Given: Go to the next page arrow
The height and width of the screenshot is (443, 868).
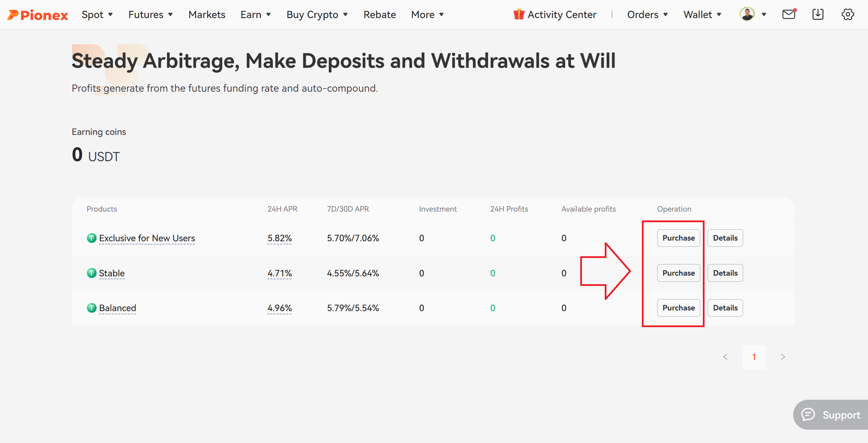Looking at the screenshot, I should click(783, 357).
